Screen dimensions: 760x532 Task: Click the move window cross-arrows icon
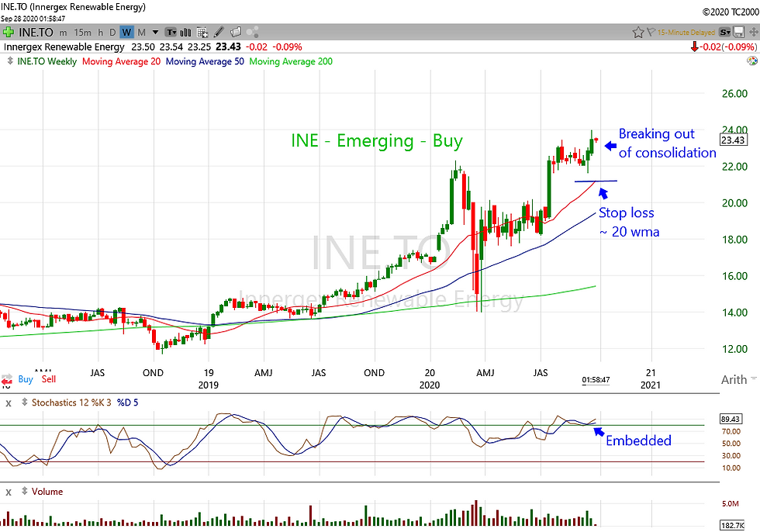753,33
